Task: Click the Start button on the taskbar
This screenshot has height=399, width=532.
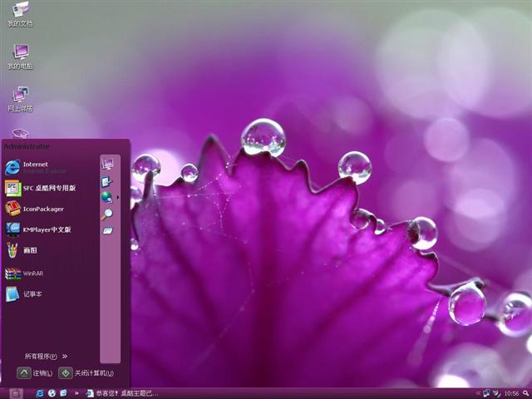Action: click(16, 393)
